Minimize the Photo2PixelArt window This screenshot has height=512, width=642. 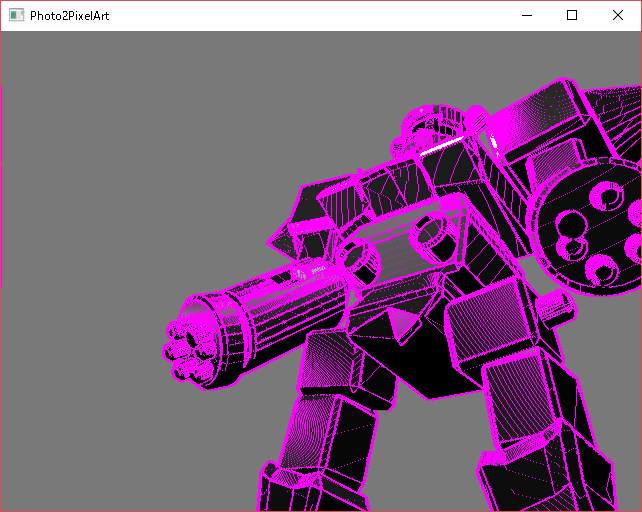pyautogui.click(x=527, y=16)
